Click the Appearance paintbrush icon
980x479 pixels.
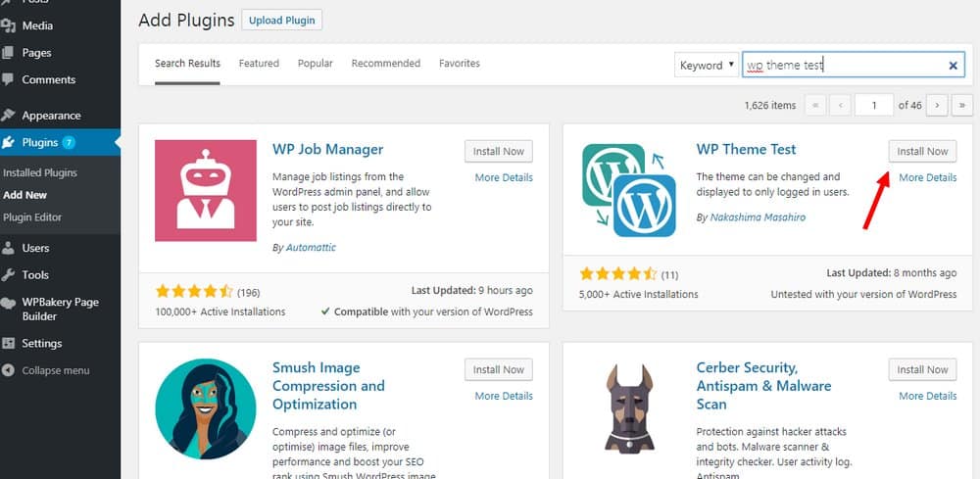coord(8,116)
